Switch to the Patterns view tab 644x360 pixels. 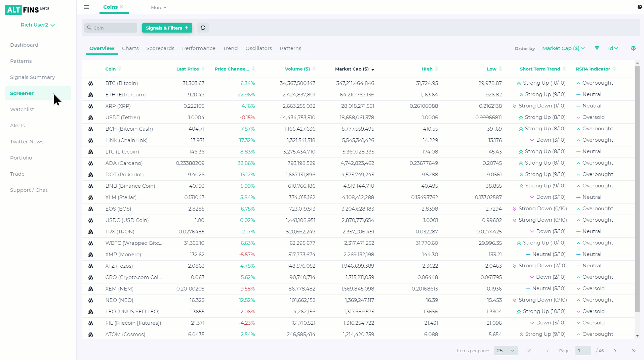(290, 48)
